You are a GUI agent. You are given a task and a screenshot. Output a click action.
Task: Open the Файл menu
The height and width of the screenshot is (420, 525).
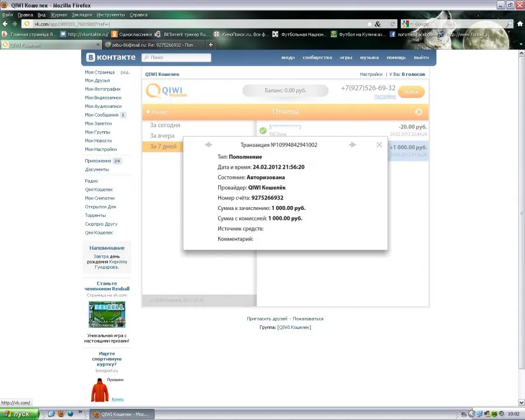[7, 15]
